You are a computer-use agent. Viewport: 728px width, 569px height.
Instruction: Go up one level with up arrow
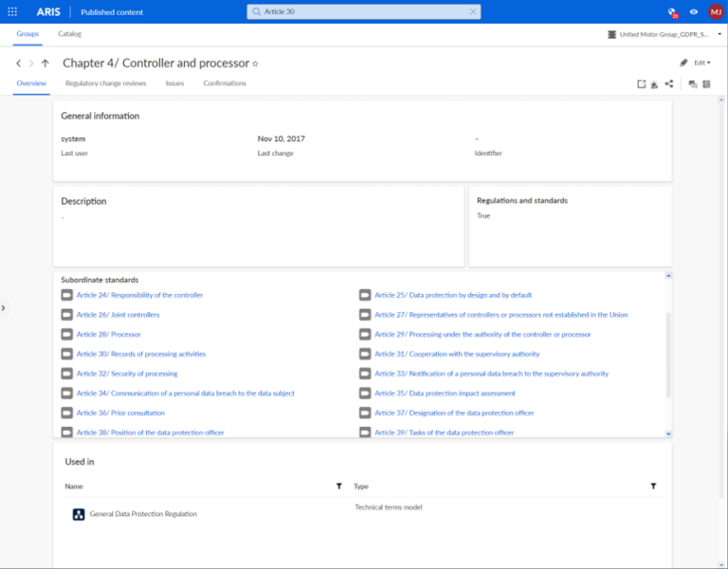pos(45,64)
